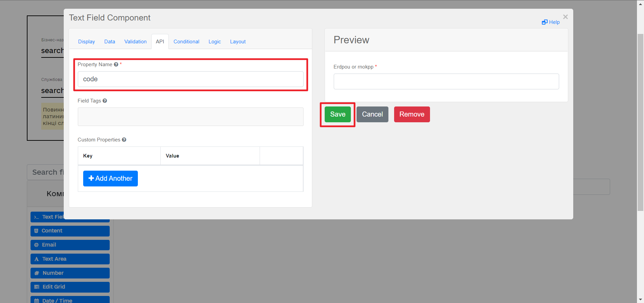Select the Edit Grid component
Image resolution: width=644 pixels, height=303 pixels.
[70, 287]
